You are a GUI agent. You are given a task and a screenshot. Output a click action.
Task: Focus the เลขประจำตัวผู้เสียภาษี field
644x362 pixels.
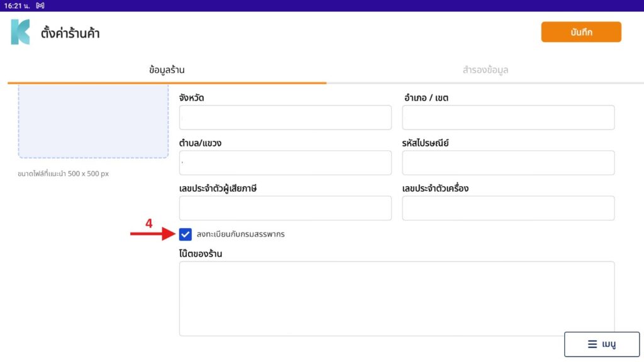(285, 208)
